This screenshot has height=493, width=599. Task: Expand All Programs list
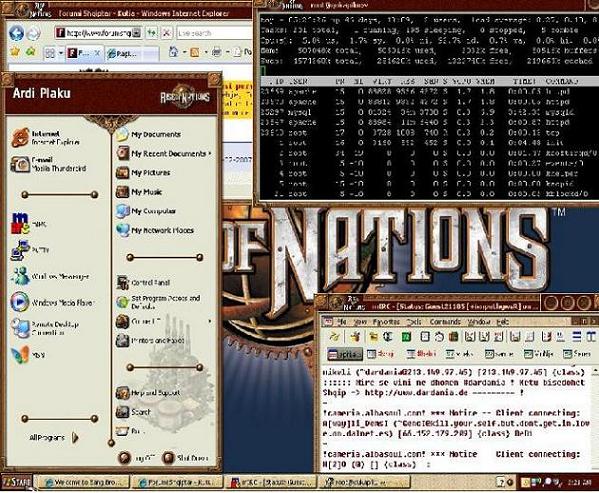(x=54, y=438)
